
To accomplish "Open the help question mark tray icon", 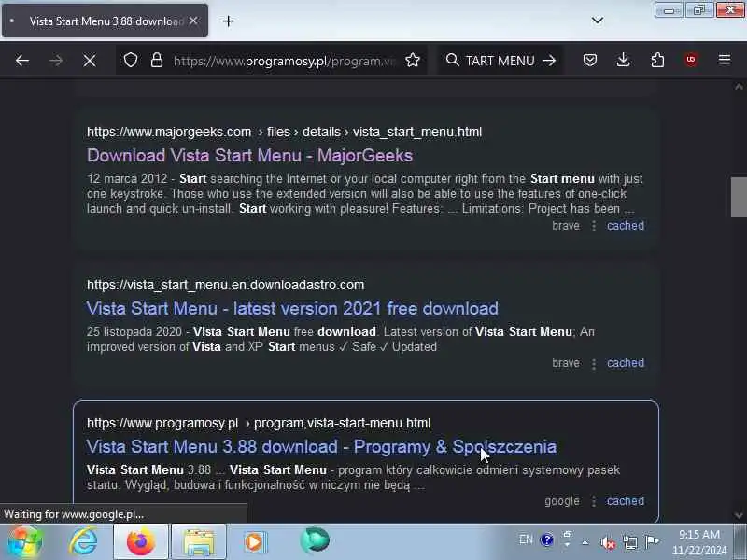I will (546, 539).
